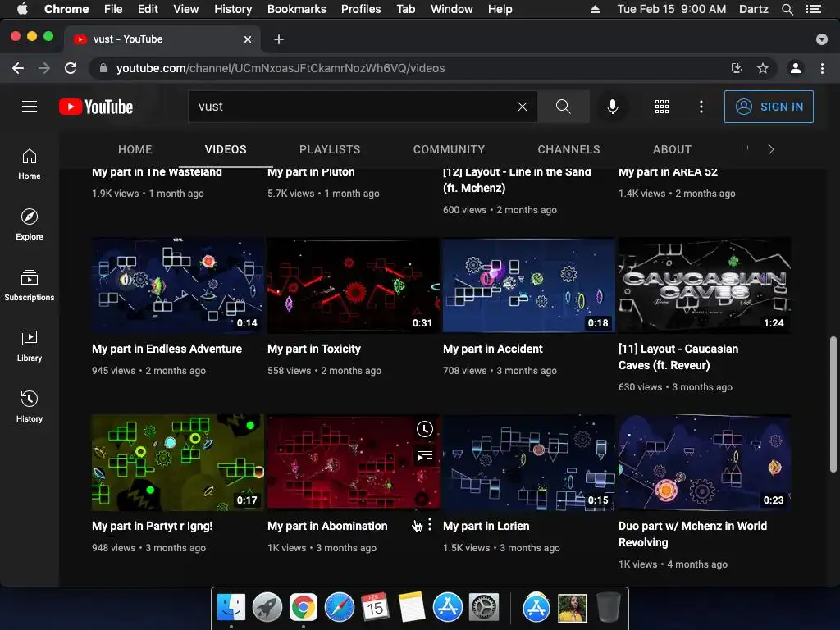
Task: Reload the page
Action: (x=71, y=68)
